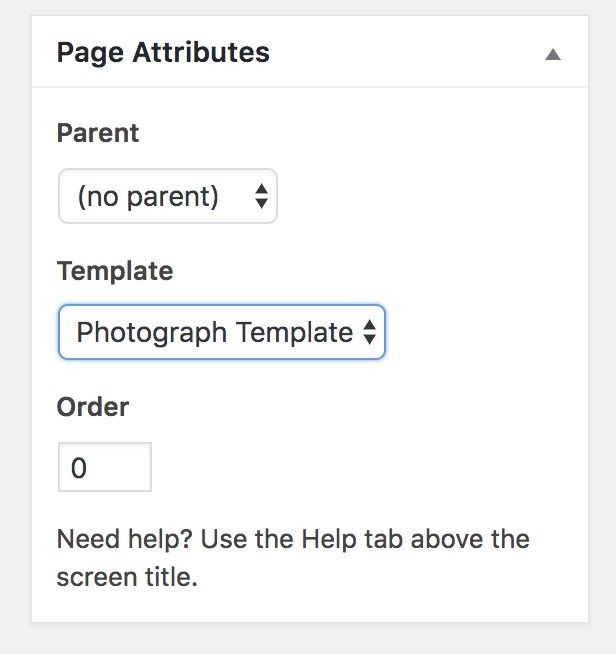
Task: Click the 0 value in the Order box
Action: [x=79, y=468]
